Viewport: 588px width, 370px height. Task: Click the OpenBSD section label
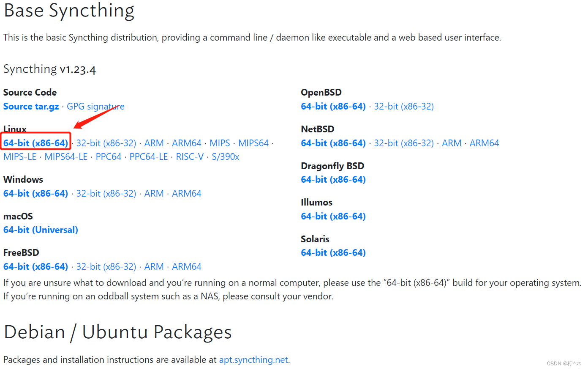click(x=321, y=93)
